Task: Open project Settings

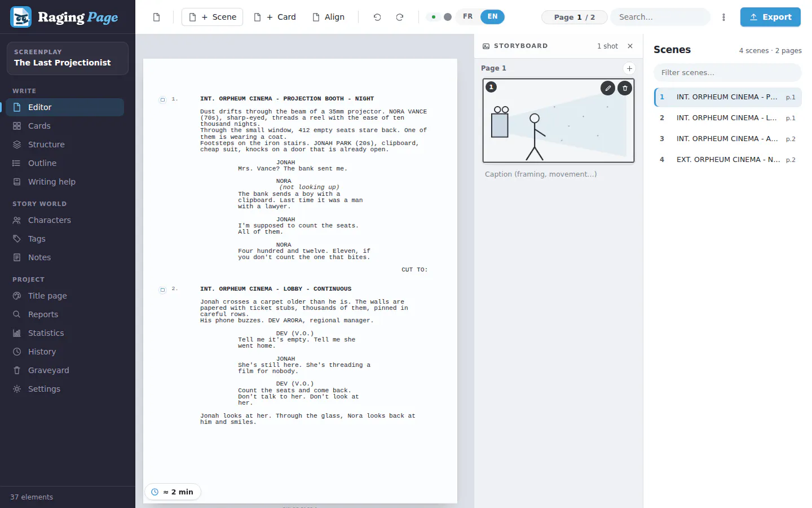Action: pyautogui.click(x=65, y=389)
